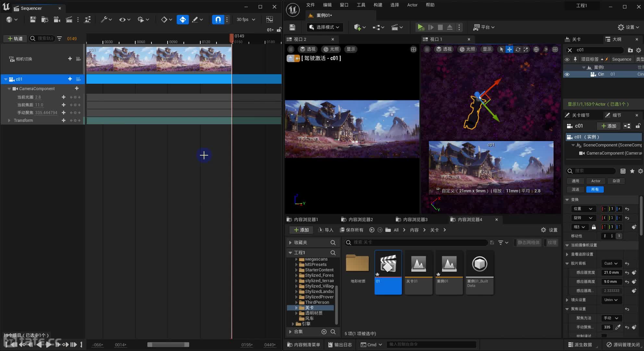Toggle the auto-key button in Sequencer
Screen dimensions: 644x351
(183, 19)
